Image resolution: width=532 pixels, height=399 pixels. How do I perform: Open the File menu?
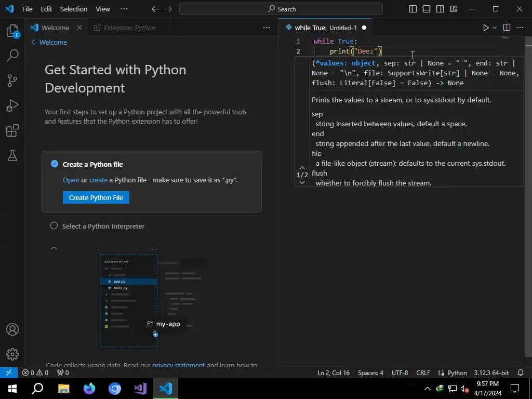pyautogui.click(x=27, y=9)
